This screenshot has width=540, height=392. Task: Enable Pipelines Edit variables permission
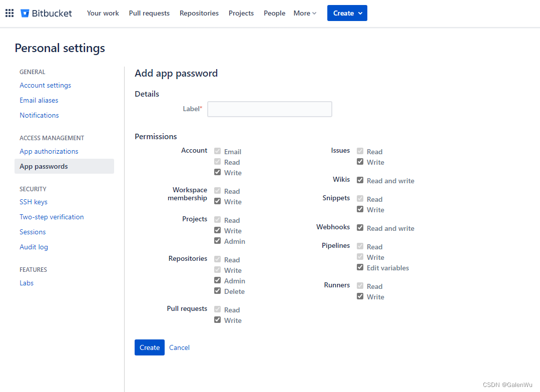360,267
